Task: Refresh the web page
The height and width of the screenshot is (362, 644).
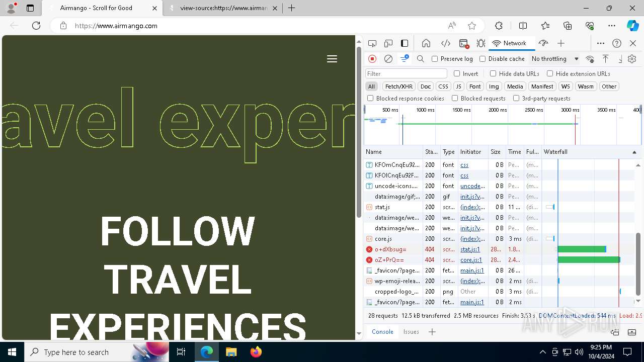Action: [36, 26]
